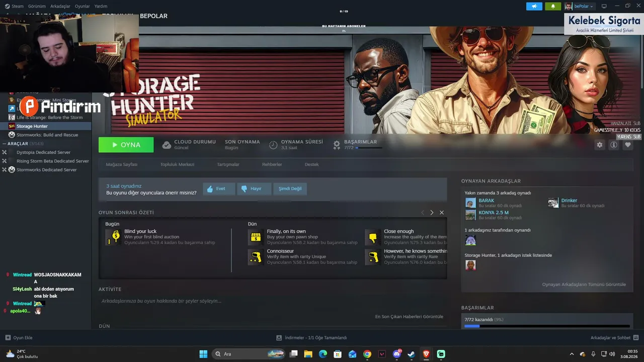Open Discord from the Windows taskbar
The image size is (644, 362).
tap(397, 354)
